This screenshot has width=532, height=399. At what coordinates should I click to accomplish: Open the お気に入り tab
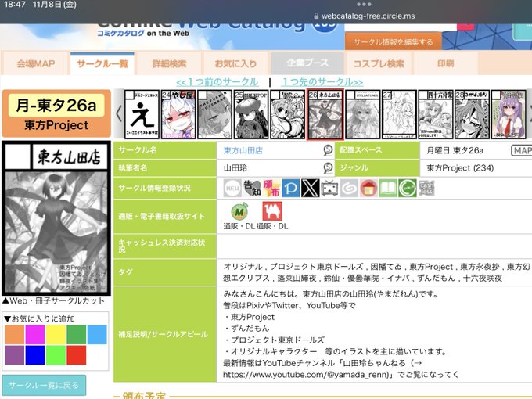235,63
